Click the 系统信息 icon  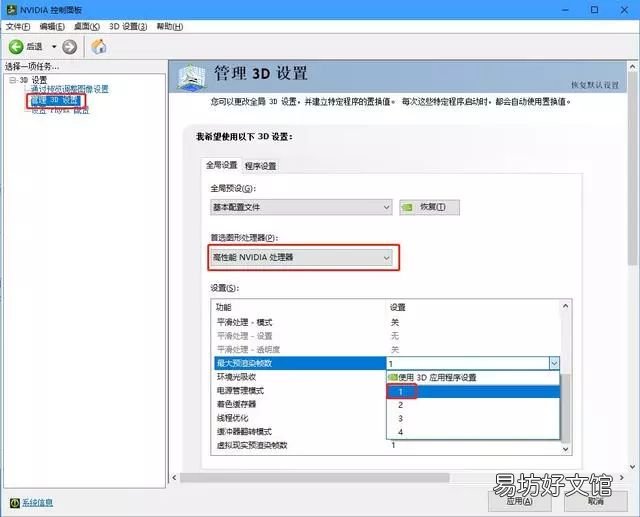pos(15,503)
